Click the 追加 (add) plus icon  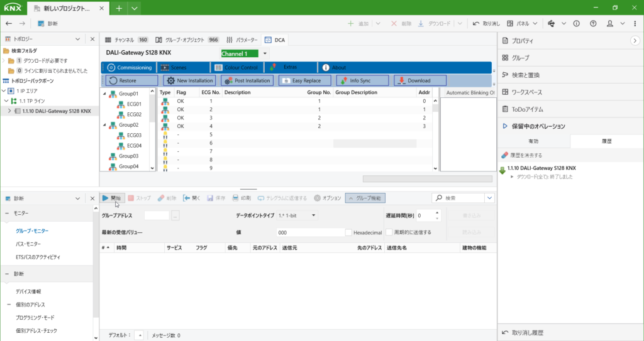(x=350, y=24)
